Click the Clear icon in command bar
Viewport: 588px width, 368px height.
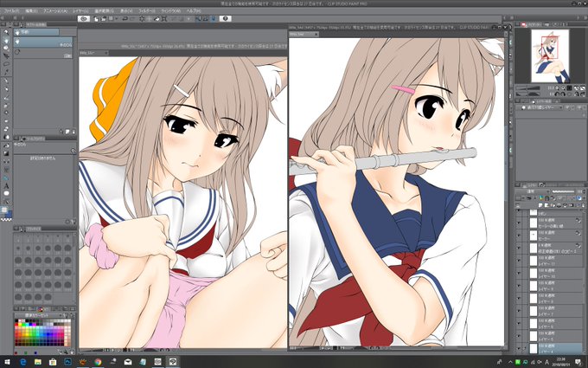(x=142, y=19)
